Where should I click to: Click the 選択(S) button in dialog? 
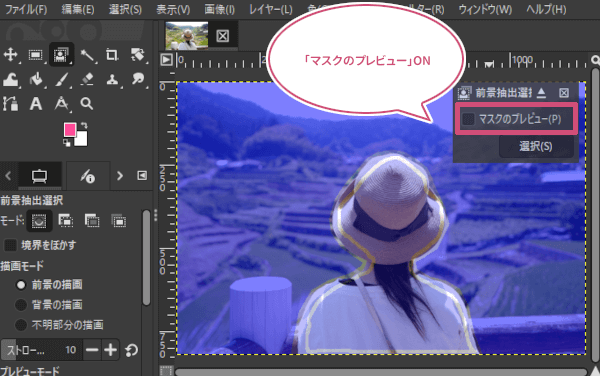536,146
